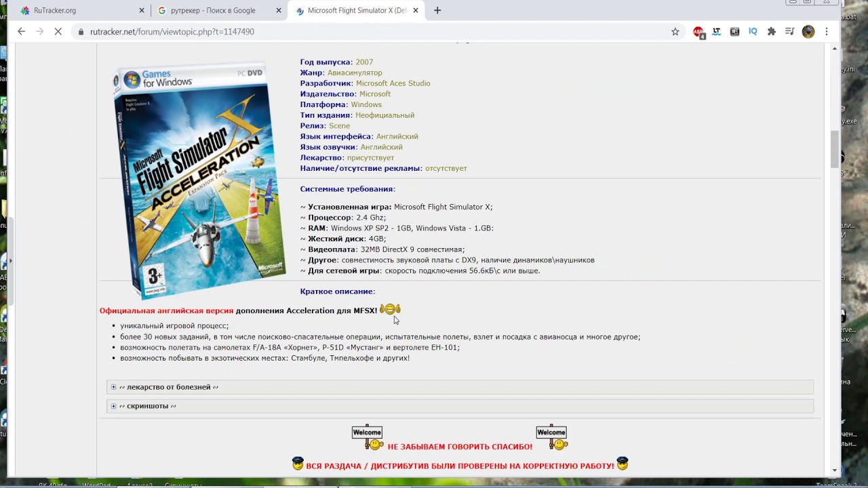Click the release year '2007'
This screenshot has width=868, height=488.
point(364,62)
